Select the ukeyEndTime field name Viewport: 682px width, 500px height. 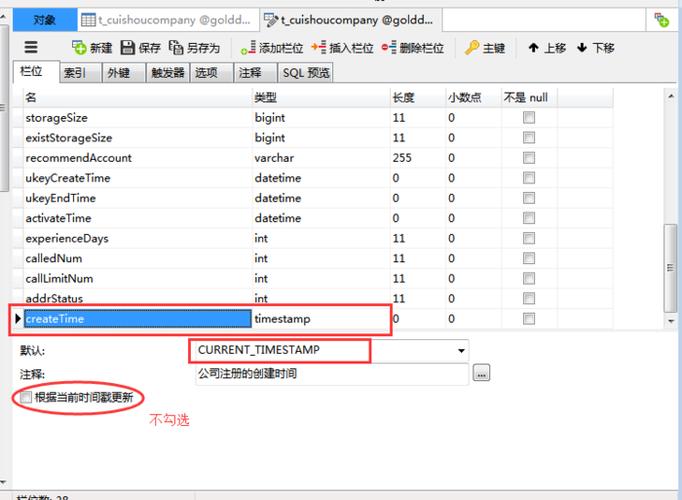click(x=60, y=198)
